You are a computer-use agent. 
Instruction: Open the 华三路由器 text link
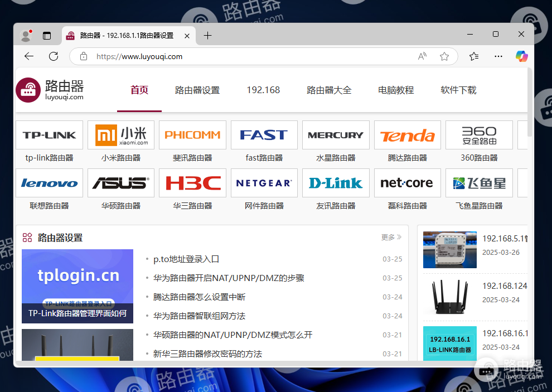click(192, 206)
